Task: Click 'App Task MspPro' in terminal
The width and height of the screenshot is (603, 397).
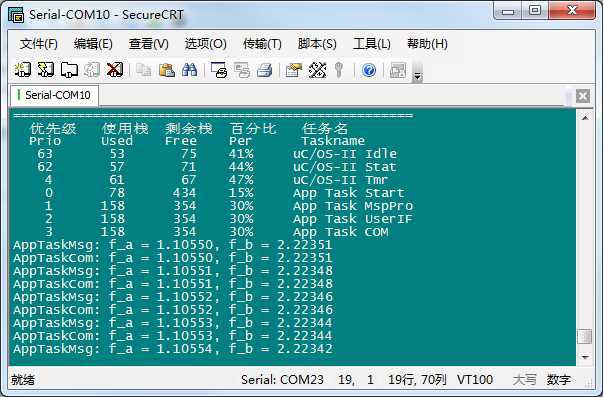Action: pyautogui.click(x=353, y=206)
